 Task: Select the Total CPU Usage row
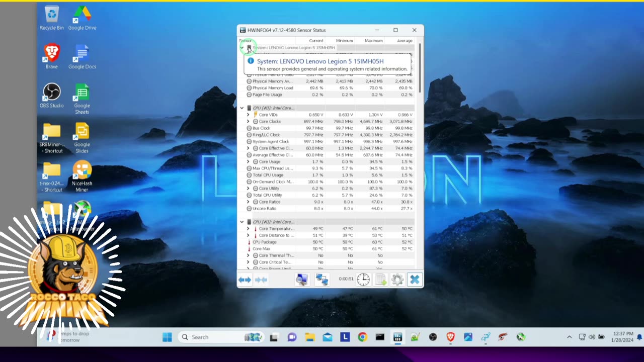(x=330, y=175)
